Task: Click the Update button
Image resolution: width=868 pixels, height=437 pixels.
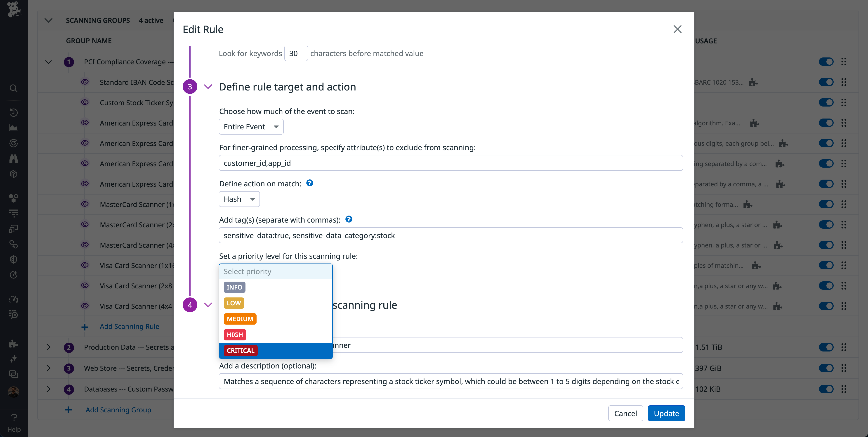Action: click(x=666, y=413)
